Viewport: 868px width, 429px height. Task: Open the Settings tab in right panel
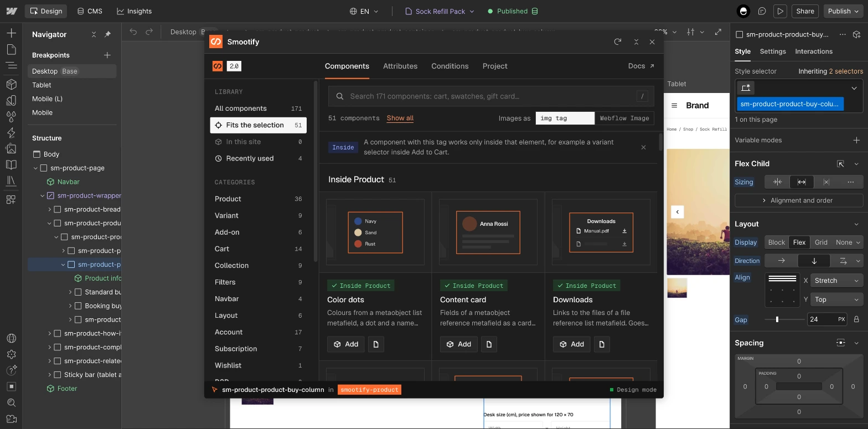click(x=773, y=51)
